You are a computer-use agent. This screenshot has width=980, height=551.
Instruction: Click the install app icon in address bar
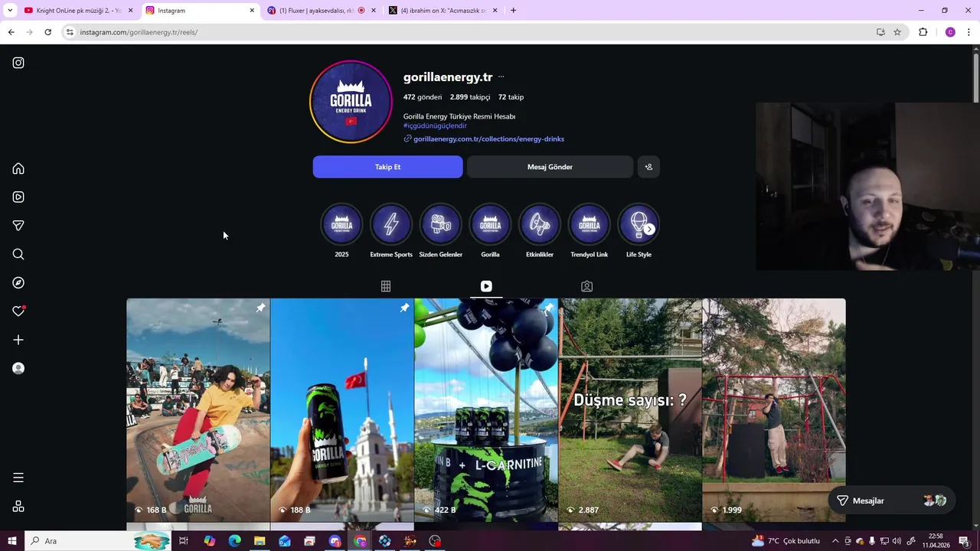pos(880,32)
